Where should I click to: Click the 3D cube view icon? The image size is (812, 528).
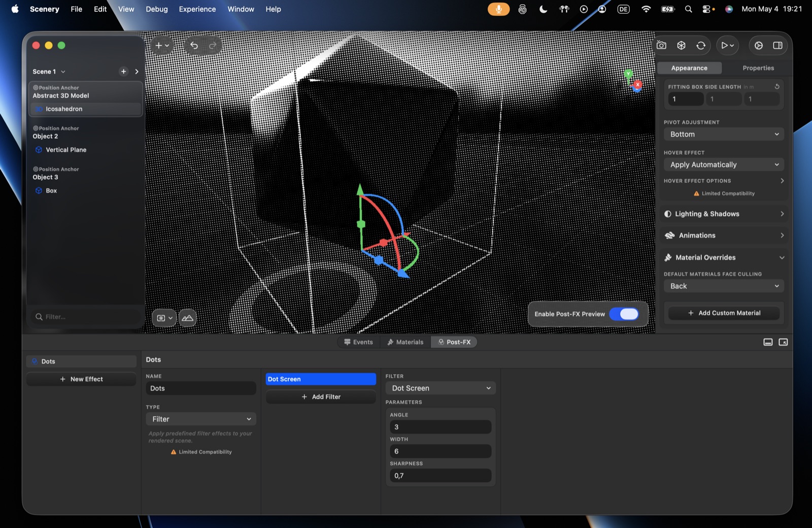(x=681, y=46)
